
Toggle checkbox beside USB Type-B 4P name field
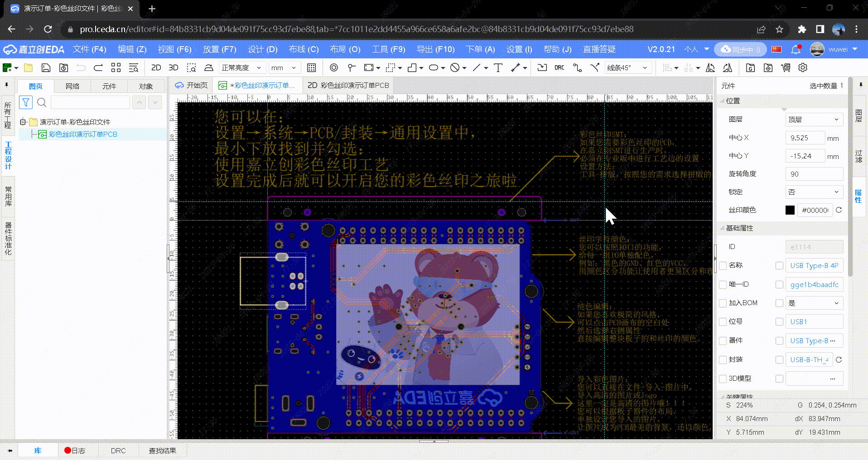(x=779, y=265)
